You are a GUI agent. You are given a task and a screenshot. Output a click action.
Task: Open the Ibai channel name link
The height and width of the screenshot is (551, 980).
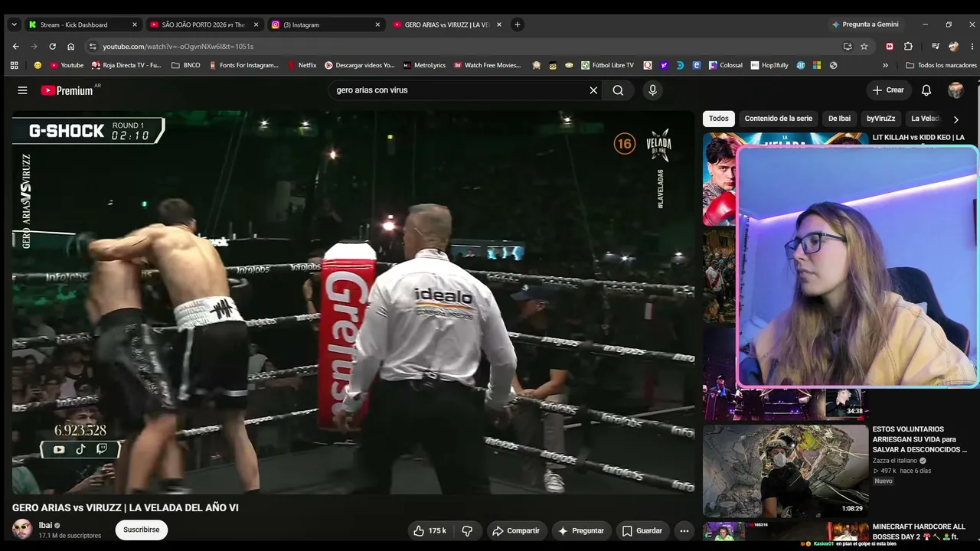(x=45, y=525)
